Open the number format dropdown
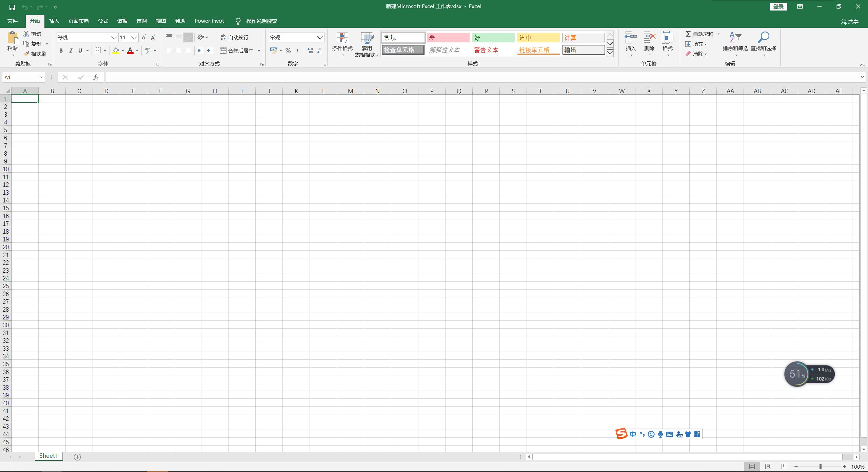The height and width of the screenshot is (472, 868). [x=320, y=37]
